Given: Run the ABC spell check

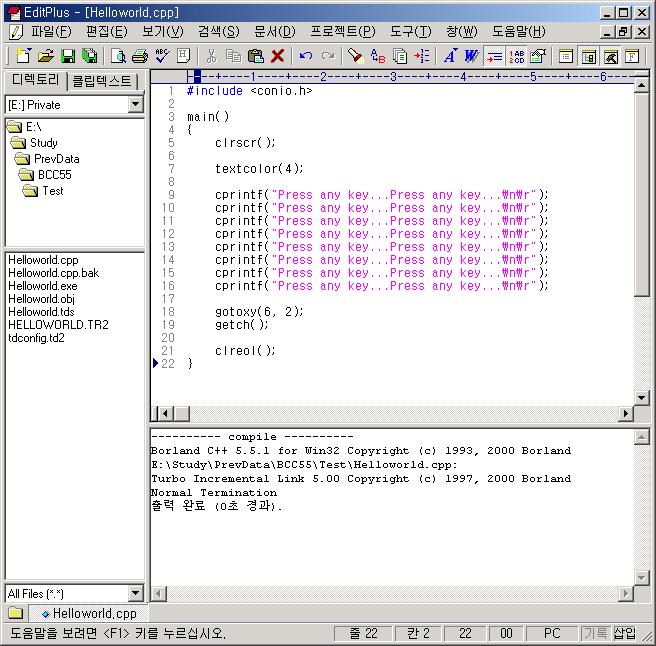Looking at the screenshot, I should pyautogui.click(x=162, y=56).
